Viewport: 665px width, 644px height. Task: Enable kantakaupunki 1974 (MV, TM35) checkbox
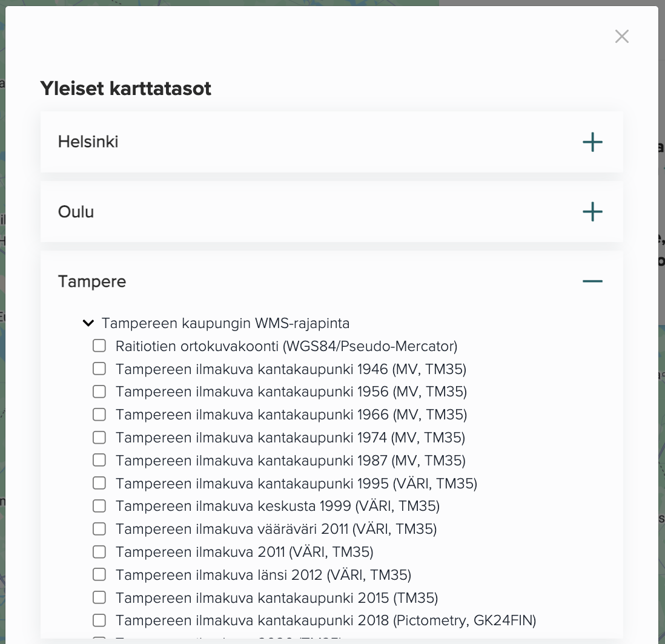click(x=99, y=437)
